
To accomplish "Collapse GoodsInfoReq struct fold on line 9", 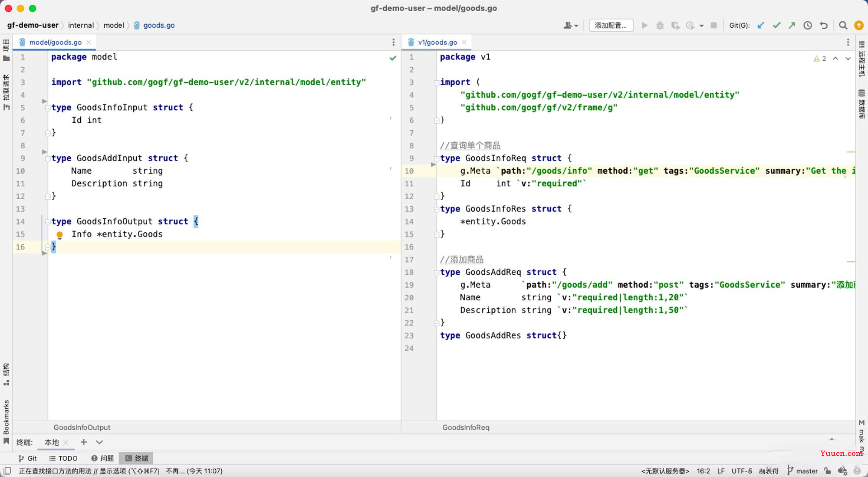I will pos(437,159).
